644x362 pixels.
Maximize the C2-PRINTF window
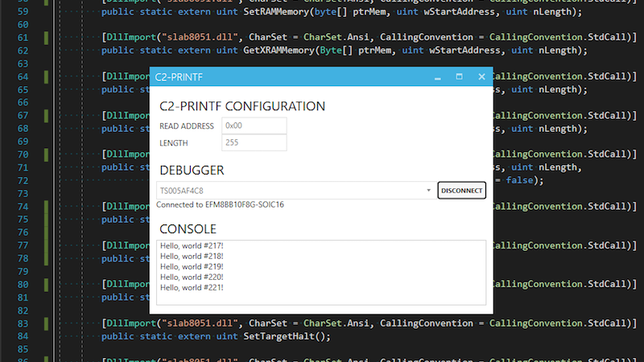[459, 77]
